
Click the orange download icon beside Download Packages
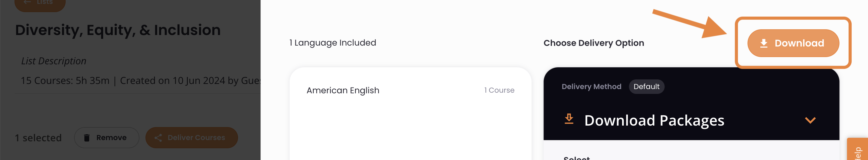(569, 119)
